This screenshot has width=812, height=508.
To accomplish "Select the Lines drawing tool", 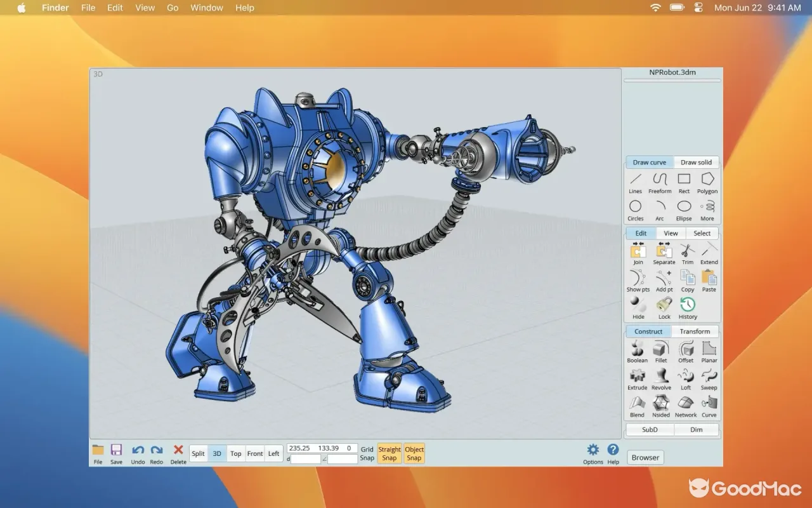I will click(636, 182).
